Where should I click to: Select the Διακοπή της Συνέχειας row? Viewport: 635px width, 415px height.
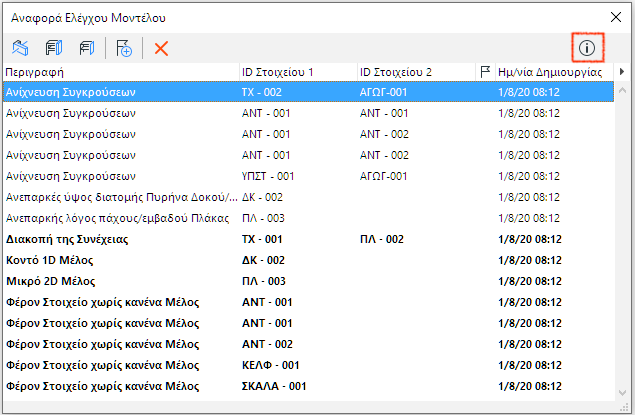309,239
